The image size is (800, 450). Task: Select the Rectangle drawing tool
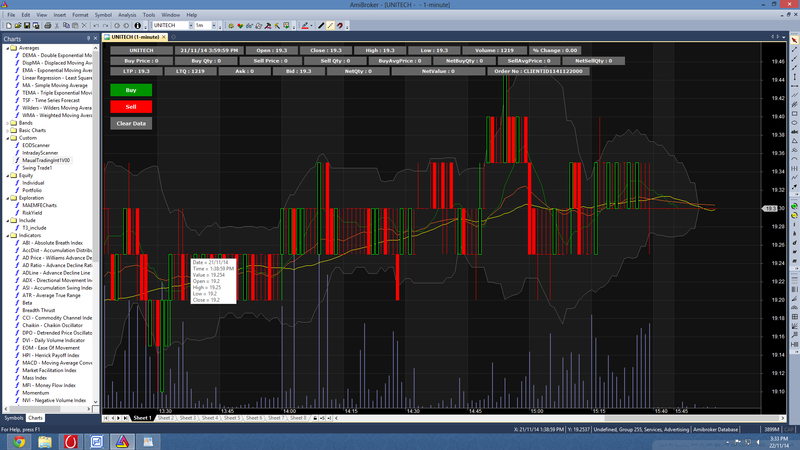click(794, 113)
